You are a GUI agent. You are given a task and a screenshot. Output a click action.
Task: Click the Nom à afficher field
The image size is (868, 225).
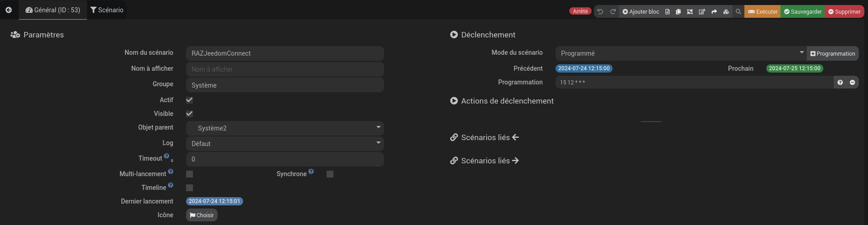[x=285, y=69]
